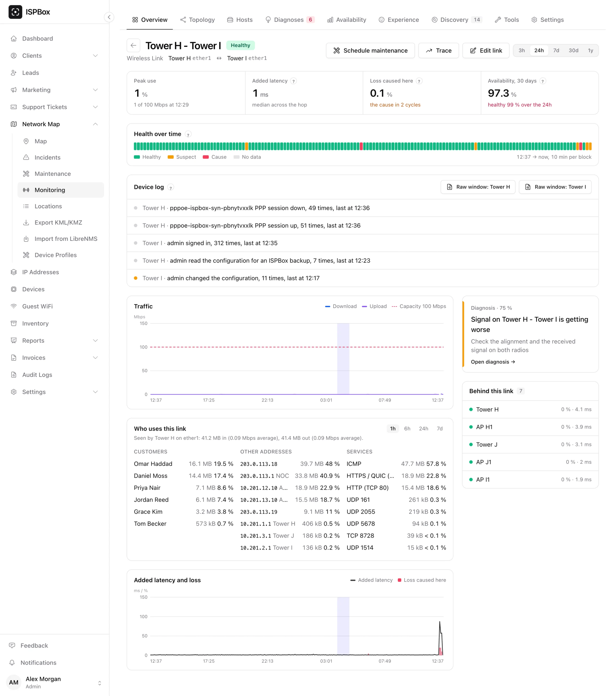Viewport: 616px width, 696px height.
Task: Click Schedule maintenance button
Action: click(370, 50)
